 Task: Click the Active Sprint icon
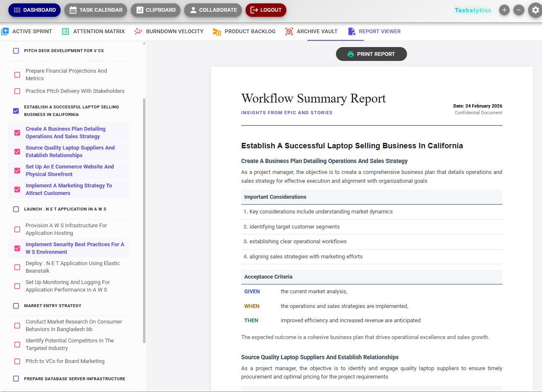pos(5,31)
